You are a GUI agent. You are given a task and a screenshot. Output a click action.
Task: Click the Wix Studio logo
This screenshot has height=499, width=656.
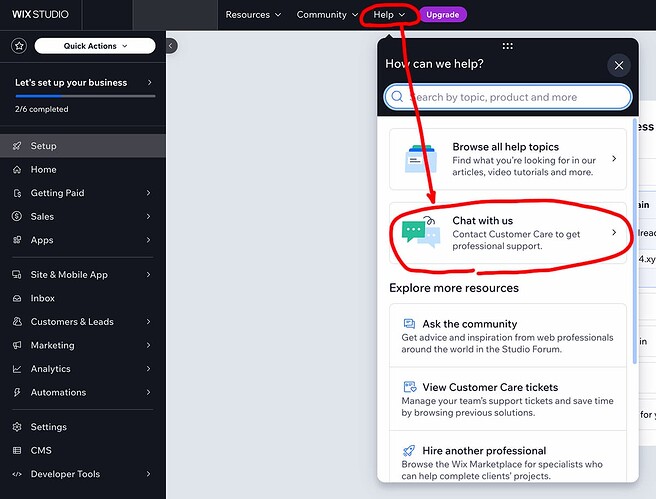(40, 14)
